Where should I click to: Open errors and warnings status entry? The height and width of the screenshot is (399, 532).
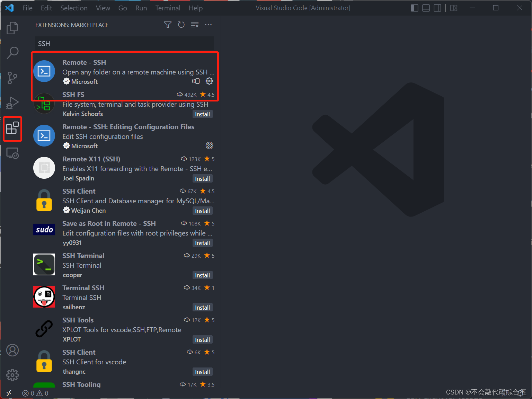[x=35, y=393]
